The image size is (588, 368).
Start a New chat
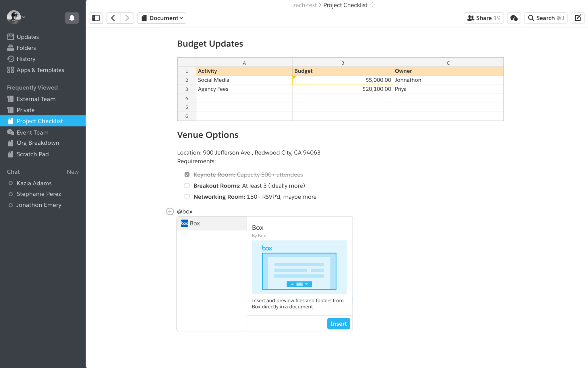tap(73, 172)
